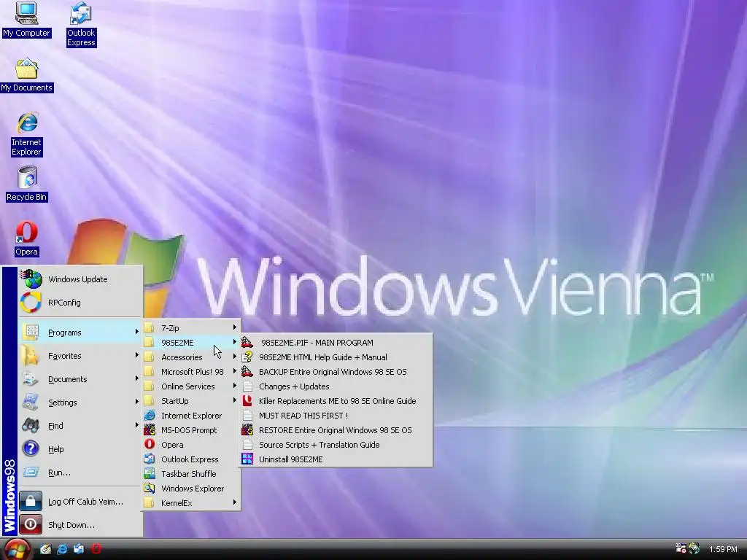This screenshot has height=560, width=747.
Task: Select Windows Update in Start menu
Action: click(x=80, y=279)
